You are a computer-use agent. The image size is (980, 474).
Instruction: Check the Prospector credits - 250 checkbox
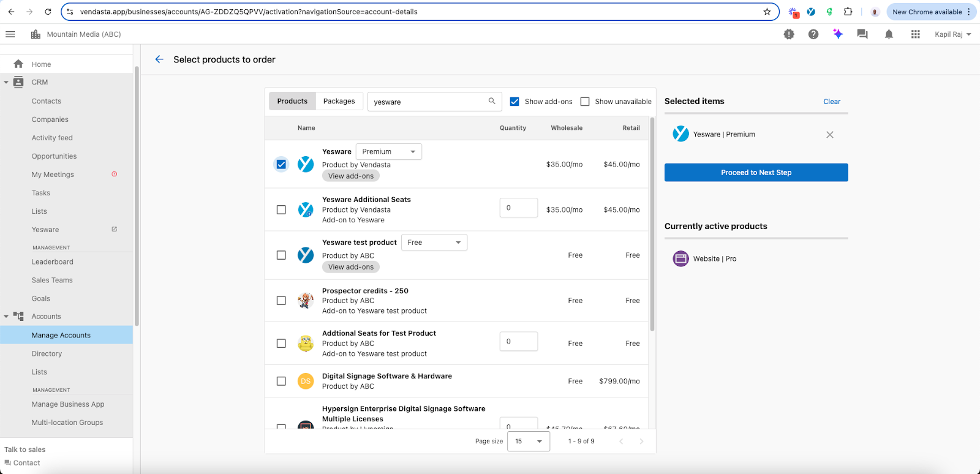[x=281, y=301]
